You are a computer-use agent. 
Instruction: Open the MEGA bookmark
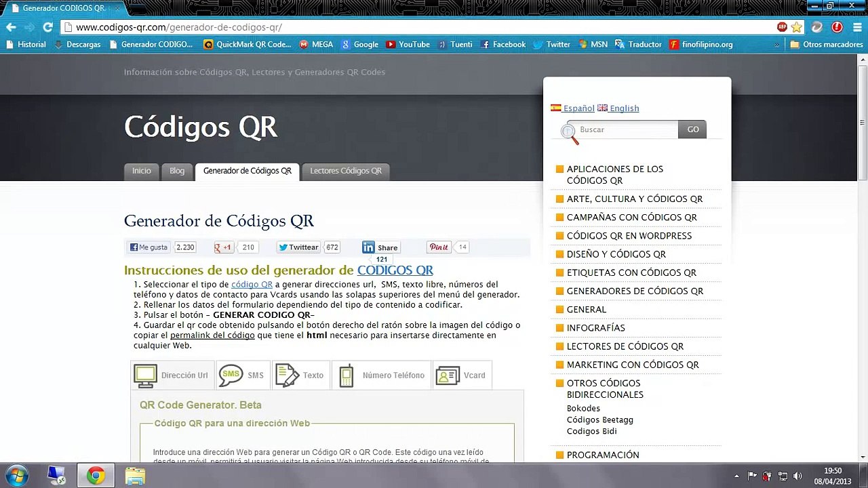coord(316,44)
